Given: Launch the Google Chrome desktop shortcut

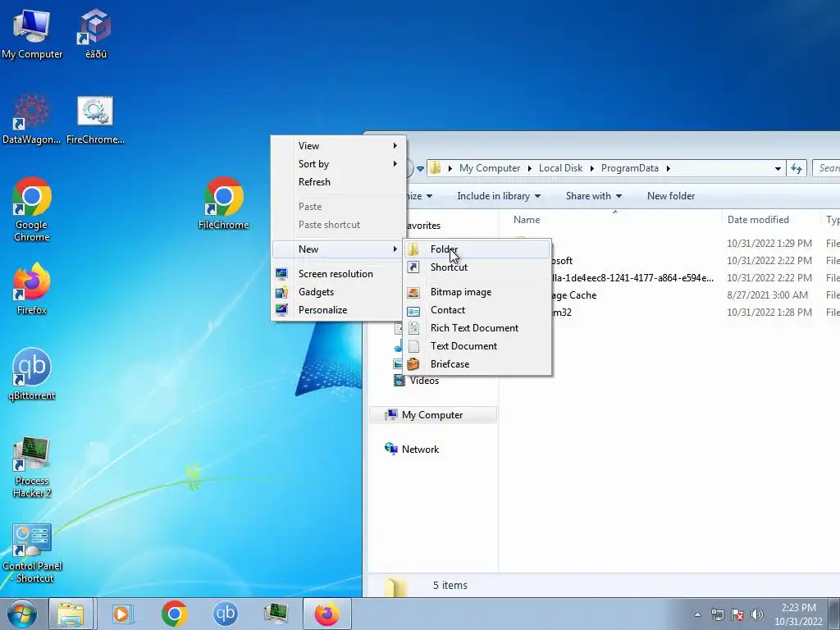Looking at the screenshot, I should (x=32, y=209).
